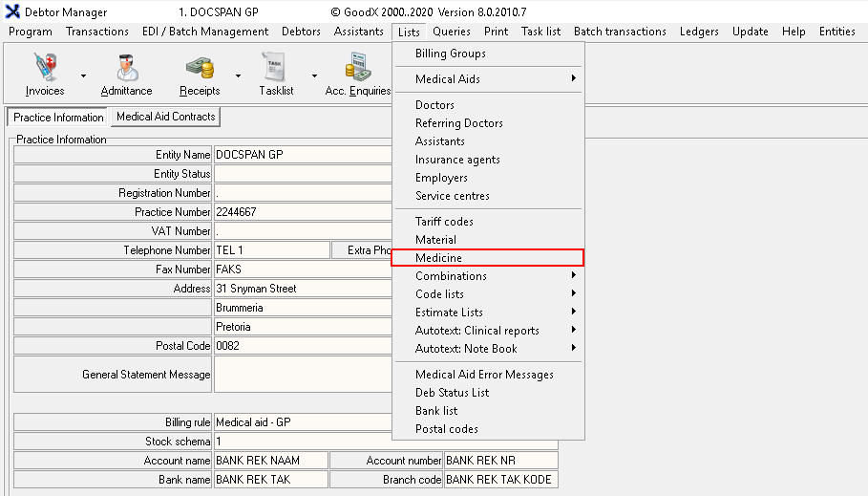The height and width of the screenshot is (496, 868).
Task: Expand the Invoices dropdown arrow
Action: point(83,75)
